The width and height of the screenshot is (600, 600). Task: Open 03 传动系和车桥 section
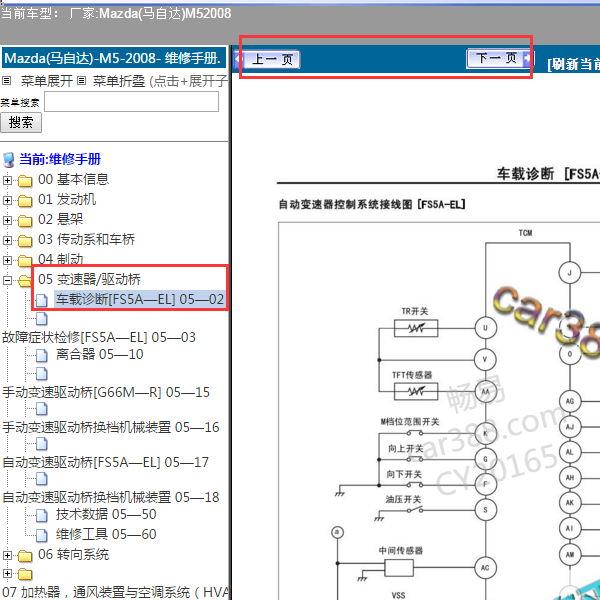point(86,239)
